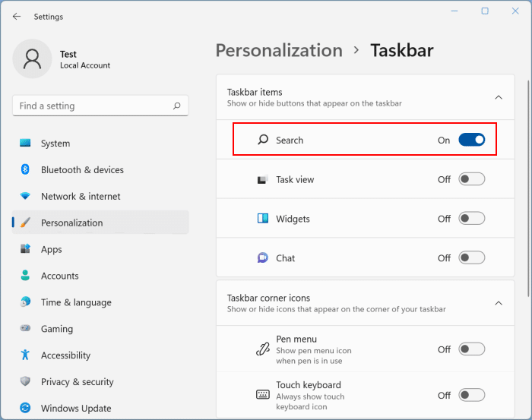Turn on the Touch keyboard toggle

coord(472,395)
